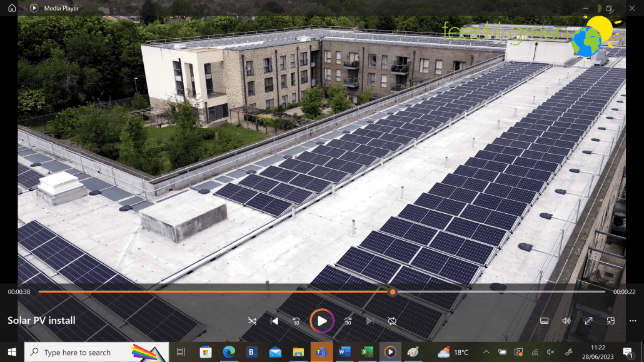This screenshot has height=362, width=644.
Task: Click the seek bar position handle
Action: [x=393, y=292]
